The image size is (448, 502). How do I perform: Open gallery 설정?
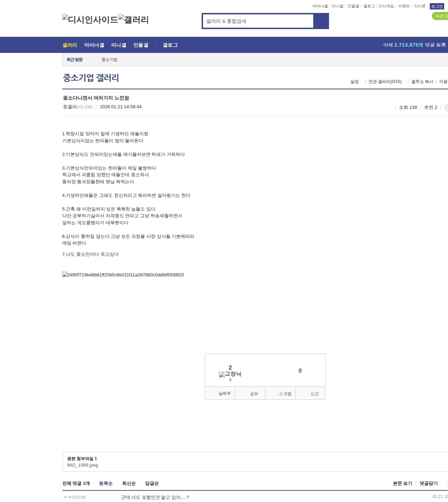[x=355, y=82]
